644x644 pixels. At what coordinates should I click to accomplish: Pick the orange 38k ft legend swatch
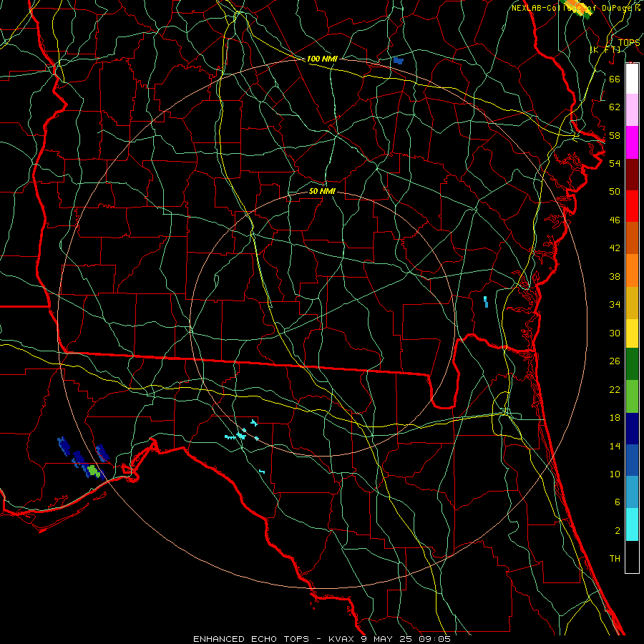pyautogui.click(x=632, y=270)
